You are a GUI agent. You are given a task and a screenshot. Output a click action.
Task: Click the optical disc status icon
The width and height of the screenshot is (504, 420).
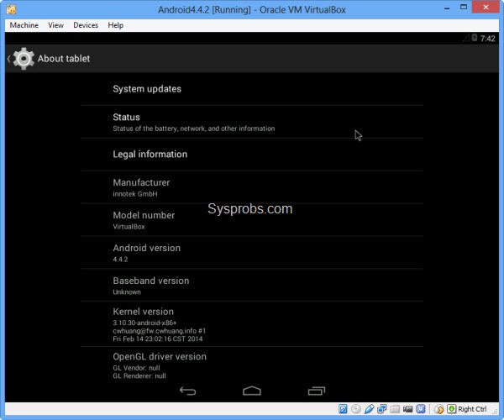point(356,409)
